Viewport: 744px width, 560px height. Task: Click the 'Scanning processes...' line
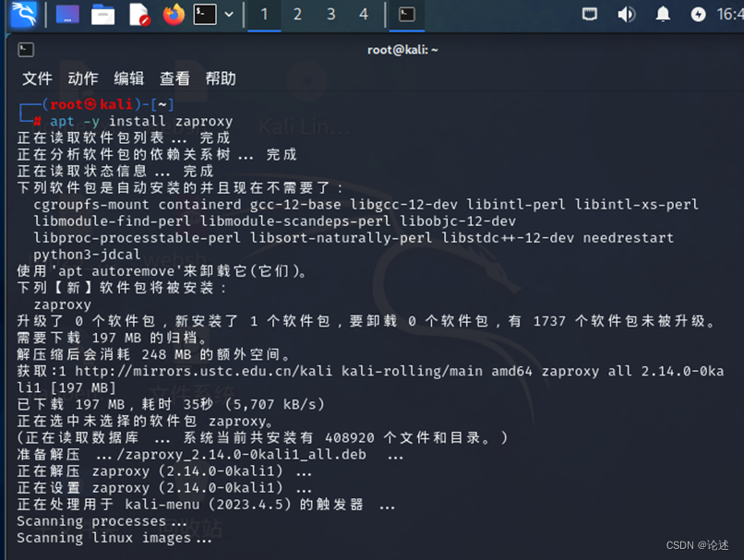click(x=102, y=521)
